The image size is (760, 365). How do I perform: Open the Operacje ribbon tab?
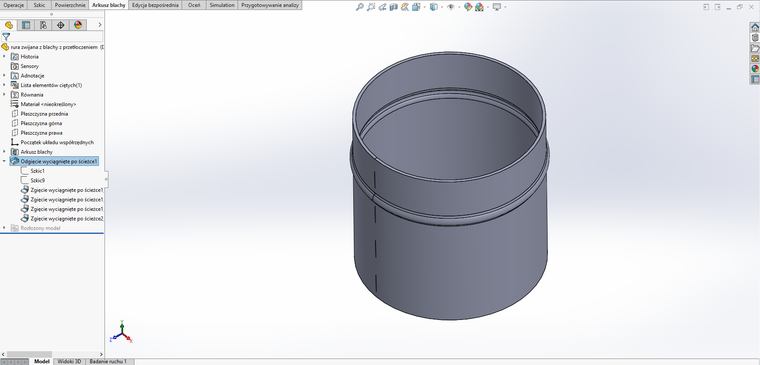pyautogui.click(x=14, y=5)
